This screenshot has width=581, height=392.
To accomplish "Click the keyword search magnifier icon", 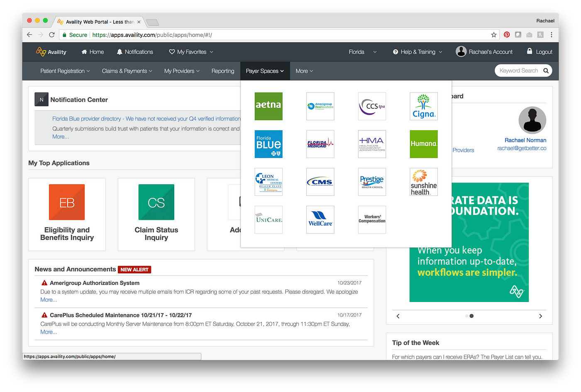I will click(546, 71).
